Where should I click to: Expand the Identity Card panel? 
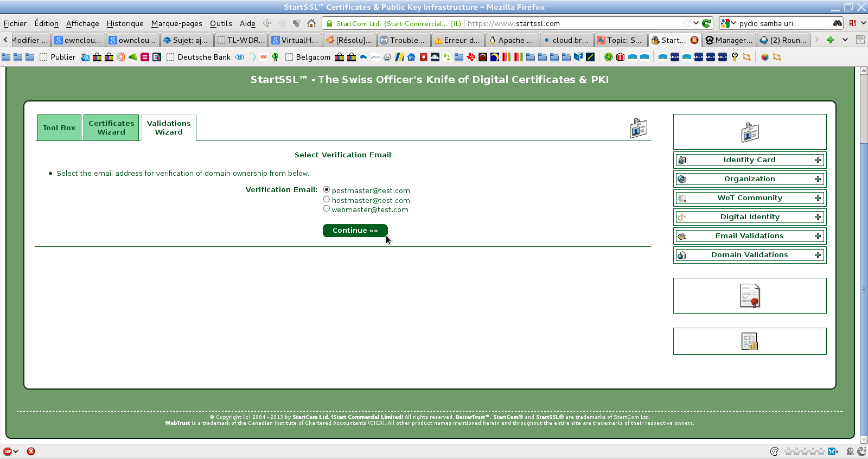(x=750, y=160)
